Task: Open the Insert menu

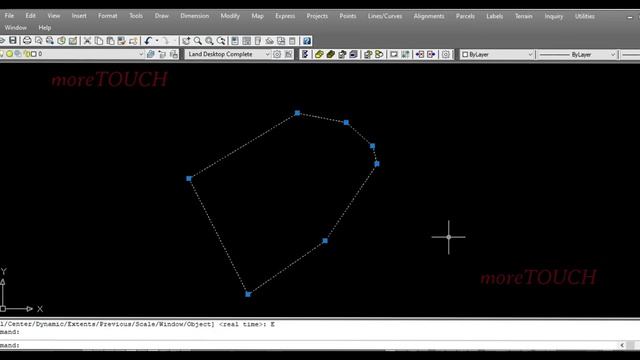Action: click(79, 16)
